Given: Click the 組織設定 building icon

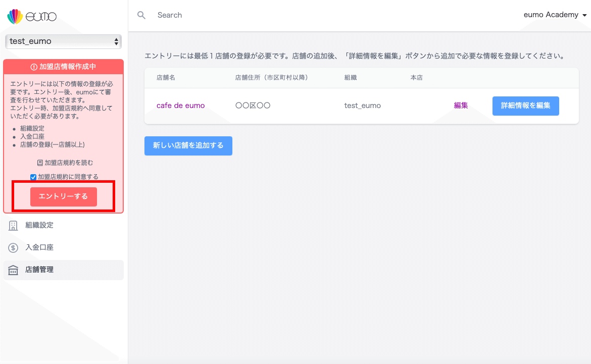Looking at the screenshot, I should click(13, 225).
